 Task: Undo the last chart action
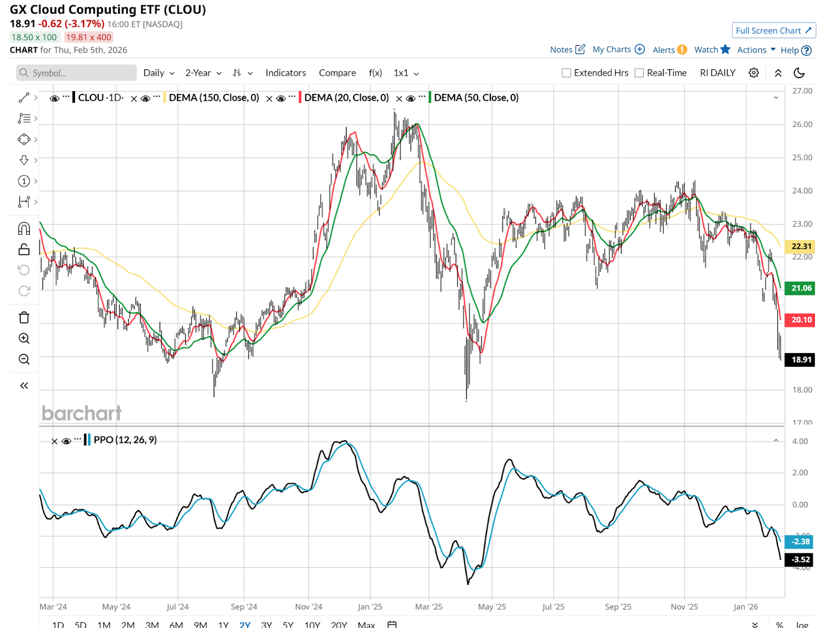(x=24, y=270)
